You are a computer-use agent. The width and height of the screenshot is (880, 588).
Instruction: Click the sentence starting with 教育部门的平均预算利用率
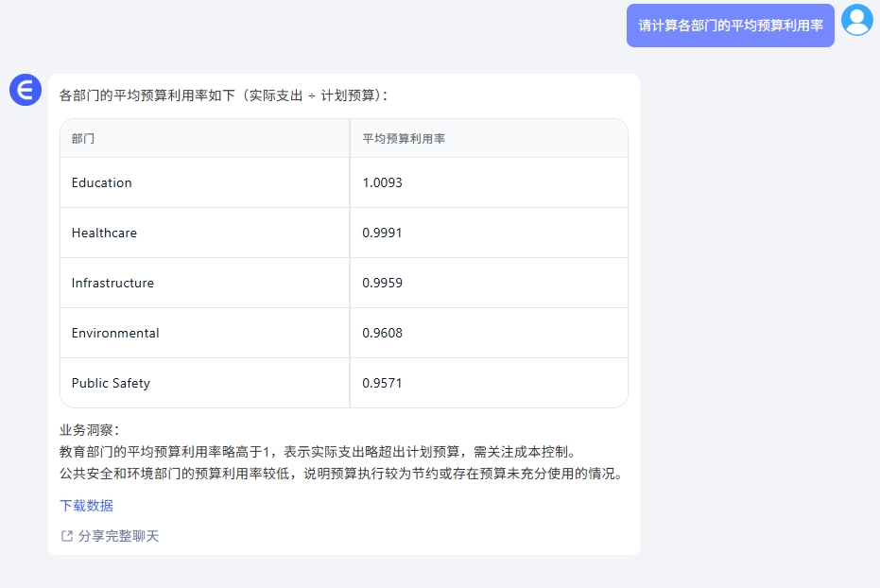(319, 452)
